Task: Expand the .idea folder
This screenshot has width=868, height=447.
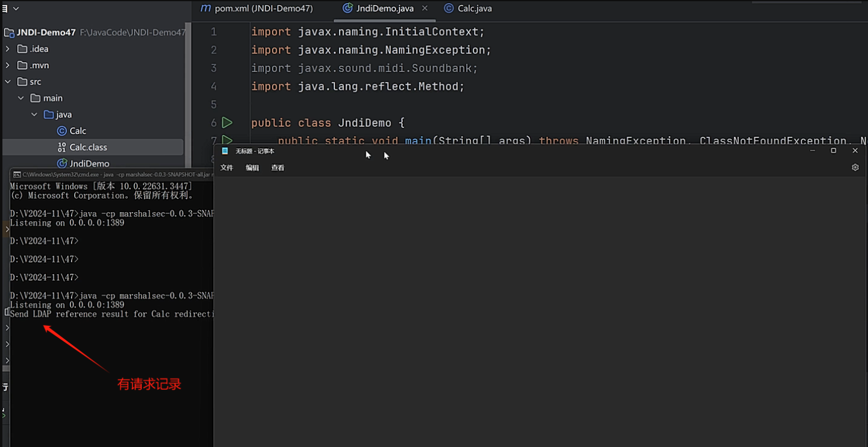Action: [x=8, y=49]
